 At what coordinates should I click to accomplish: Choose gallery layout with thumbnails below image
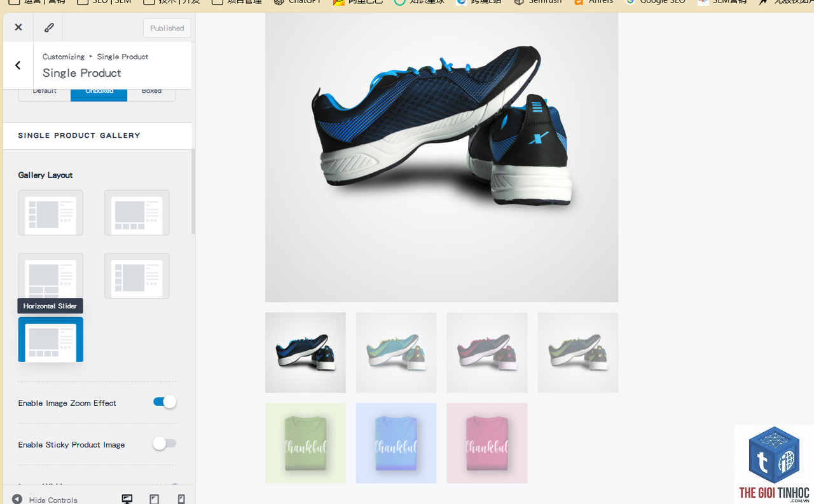[x=137, y=213]
